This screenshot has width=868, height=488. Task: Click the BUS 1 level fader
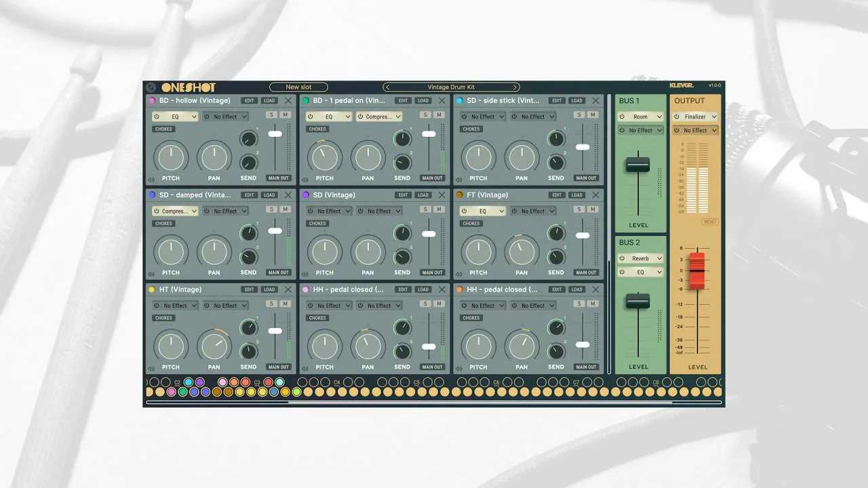tap(637, 165)
